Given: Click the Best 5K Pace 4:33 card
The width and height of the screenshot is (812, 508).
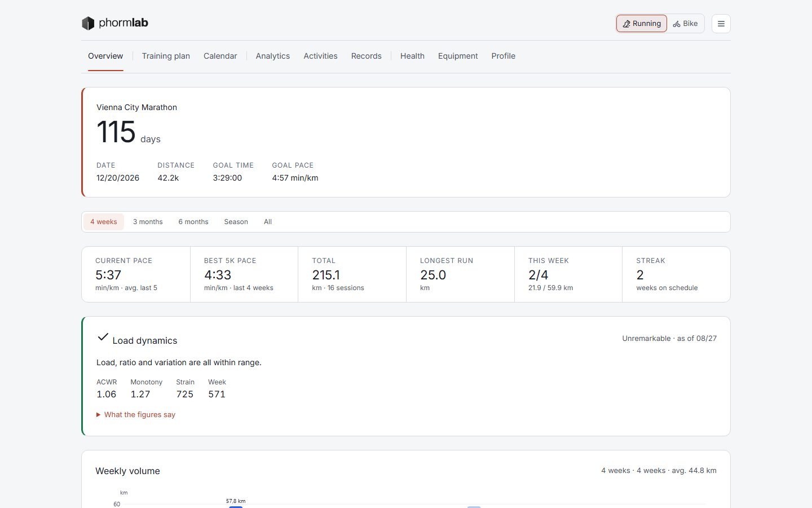Looking at the screenshot, I should (x=244, y=274).
